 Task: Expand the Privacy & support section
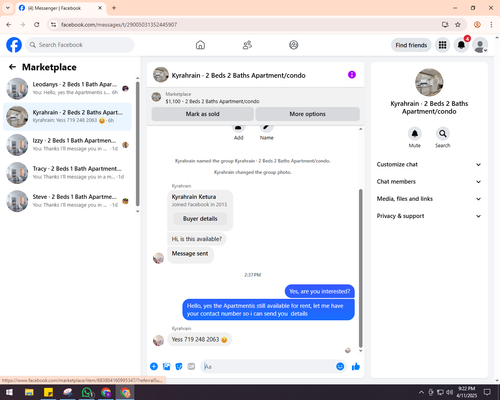(x=429, y=216)
